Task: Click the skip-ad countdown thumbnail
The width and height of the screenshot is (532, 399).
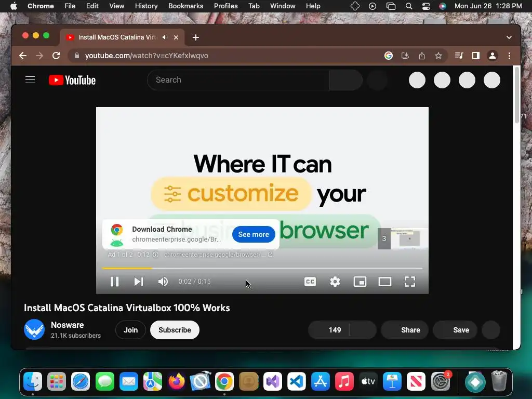Action: [403, 238]
